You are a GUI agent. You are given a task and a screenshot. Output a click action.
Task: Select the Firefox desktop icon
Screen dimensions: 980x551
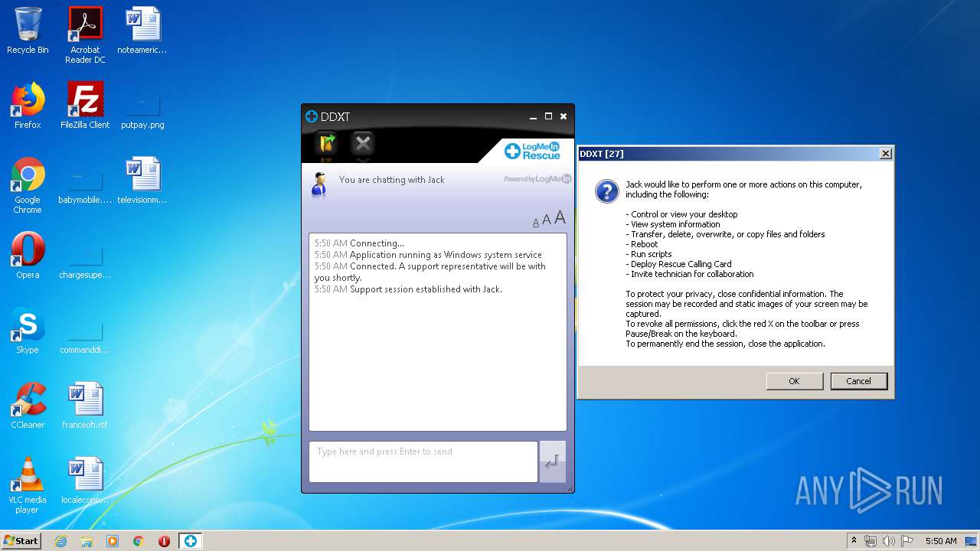click(28, 106)
